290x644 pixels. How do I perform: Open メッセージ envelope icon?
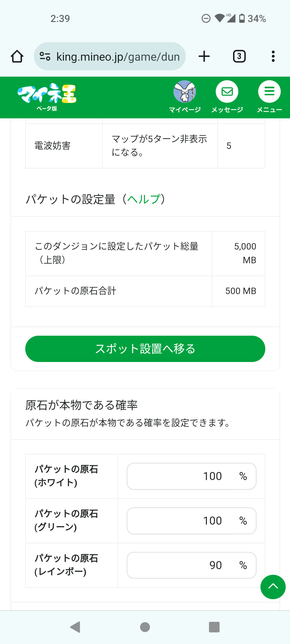[x=227, y=92]
